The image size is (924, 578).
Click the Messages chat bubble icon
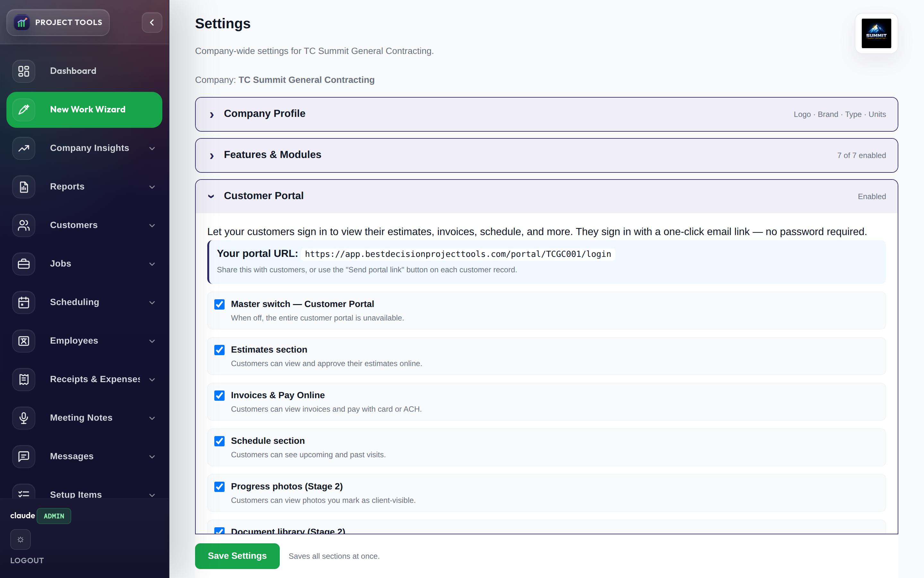[24, 456]
